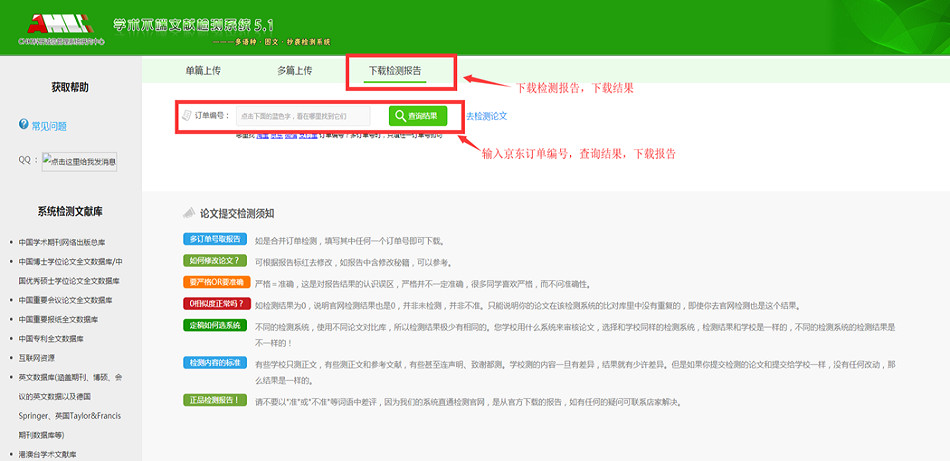This screenshot has height=461, width=950.
Task: Click the green 定稿如何选系统 label
Action: pos(213,326)
